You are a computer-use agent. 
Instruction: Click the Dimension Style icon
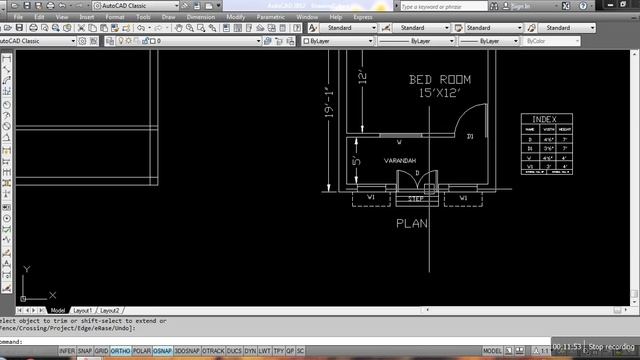click(386, 28)
